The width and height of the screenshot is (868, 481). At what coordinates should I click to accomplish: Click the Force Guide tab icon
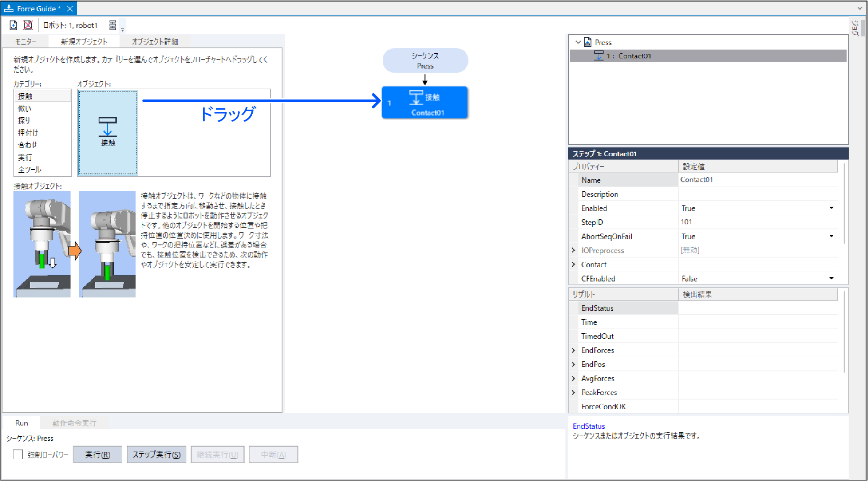(9, 8)
